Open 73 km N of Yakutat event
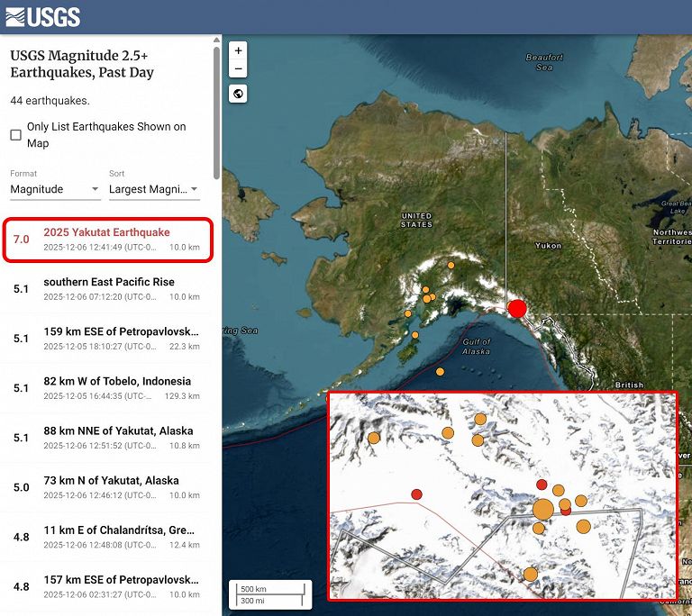692x616 pixels. pyautogui.click(x=108, y=487)
